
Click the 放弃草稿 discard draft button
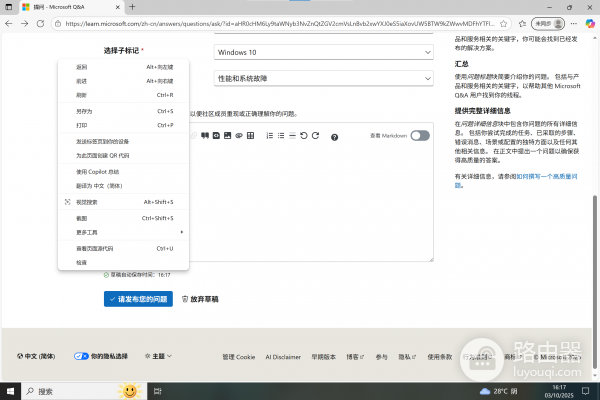[x=200, y=299]
